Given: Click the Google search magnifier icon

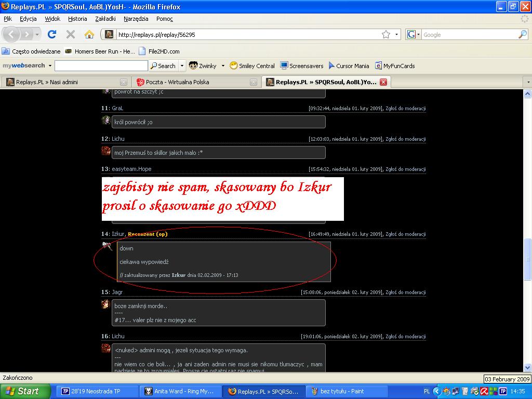Looking at the screenshot, I should 522,34.
